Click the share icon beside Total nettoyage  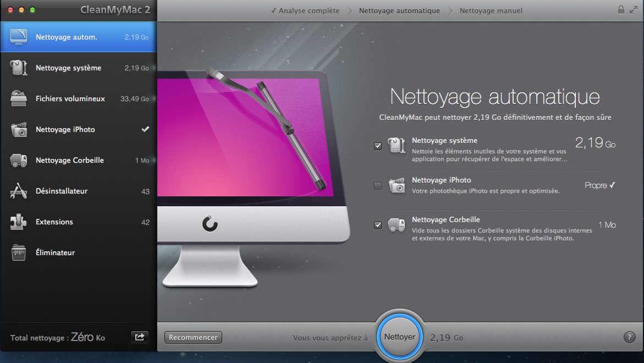pyautogui.click(x=140, y=337)
